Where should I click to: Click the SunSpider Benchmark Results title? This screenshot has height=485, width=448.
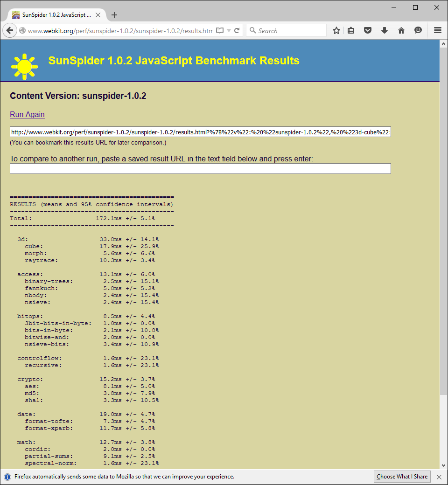(174, 61)
